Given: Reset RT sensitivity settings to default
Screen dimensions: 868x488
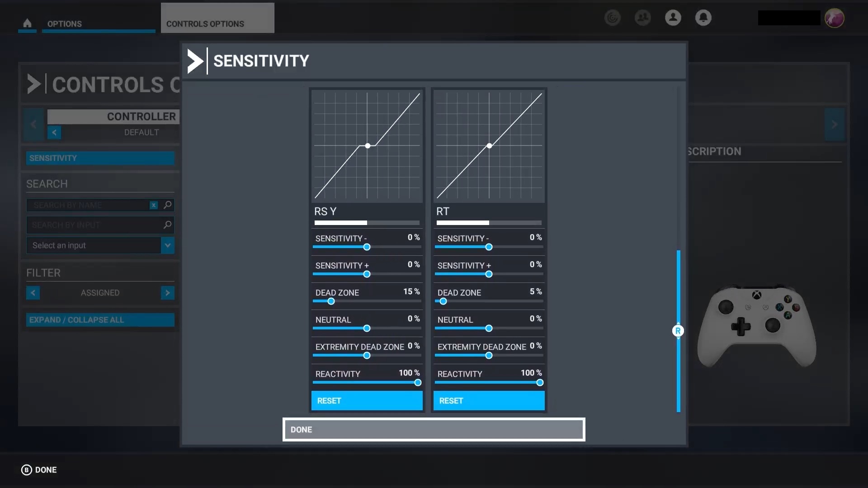Looking at the screenshot, I should [488, 400].
